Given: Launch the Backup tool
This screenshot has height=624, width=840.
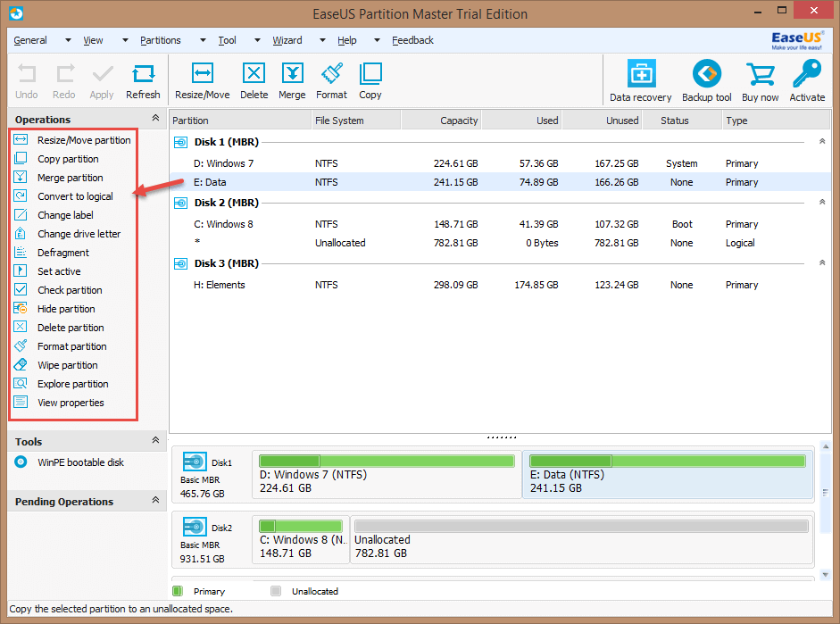Looking at the screenshot, I should (x=707, y=80).
